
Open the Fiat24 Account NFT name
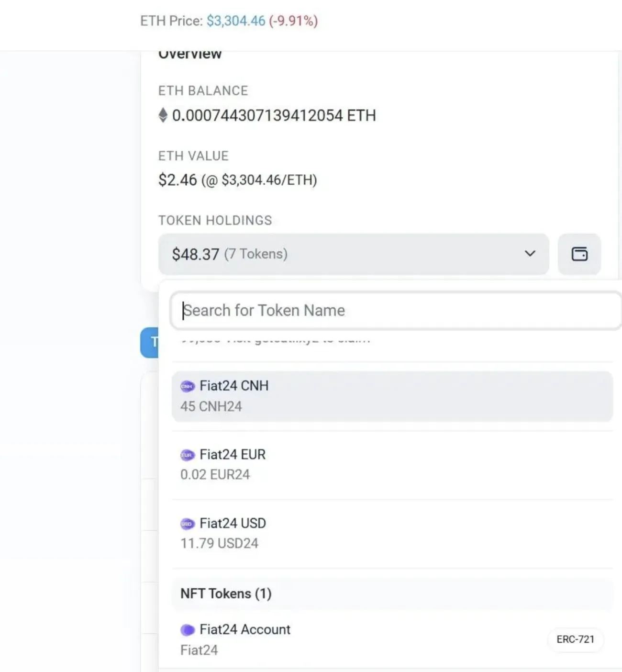pyautogui.click(x=244, y=629)
